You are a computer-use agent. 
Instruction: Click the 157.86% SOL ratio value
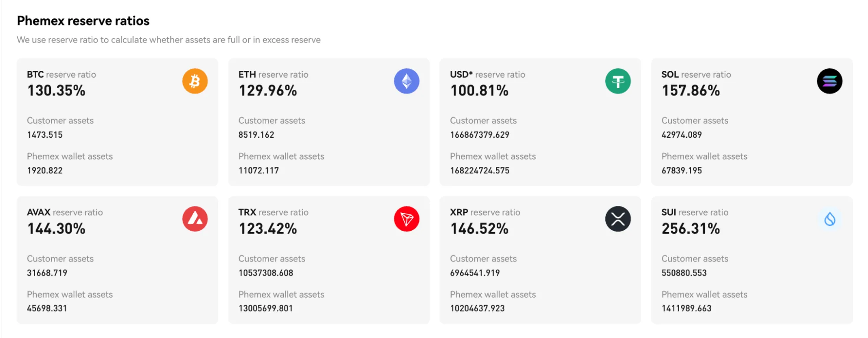(691, 91)
